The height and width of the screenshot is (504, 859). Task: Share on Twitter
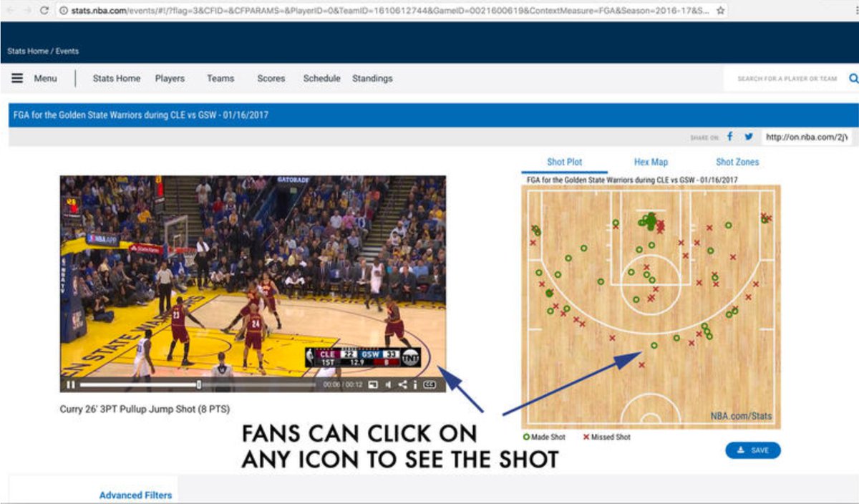click(749, 137)
